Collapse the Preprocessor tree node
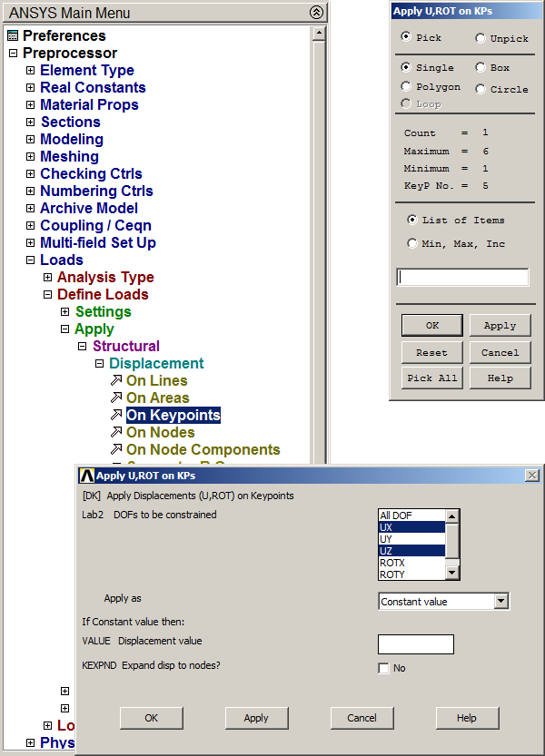 (x=13, y=53)
